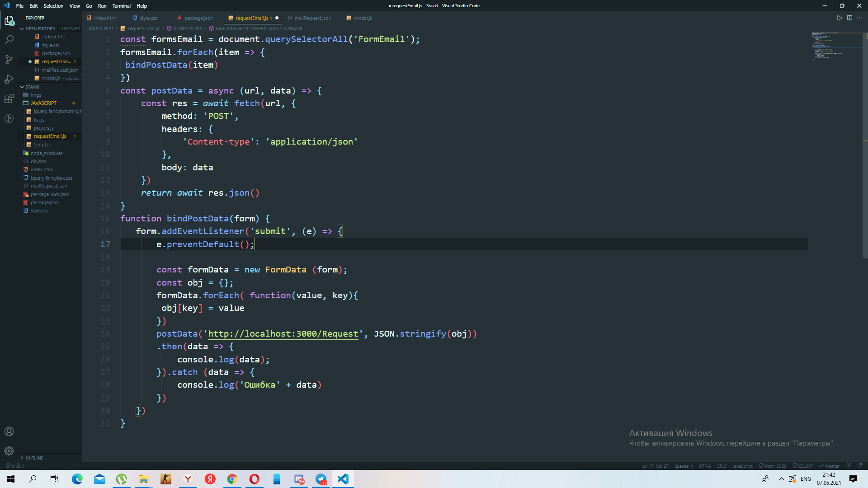Screen dimensions: 868x488
Task: Open the File menu
Action: click(x=20, y=6)
